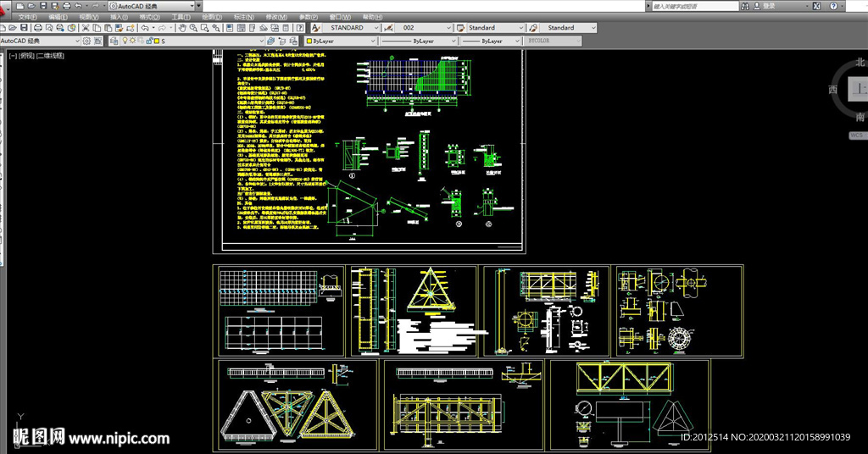Open the Multileader Style manager icon

point(533,28)
